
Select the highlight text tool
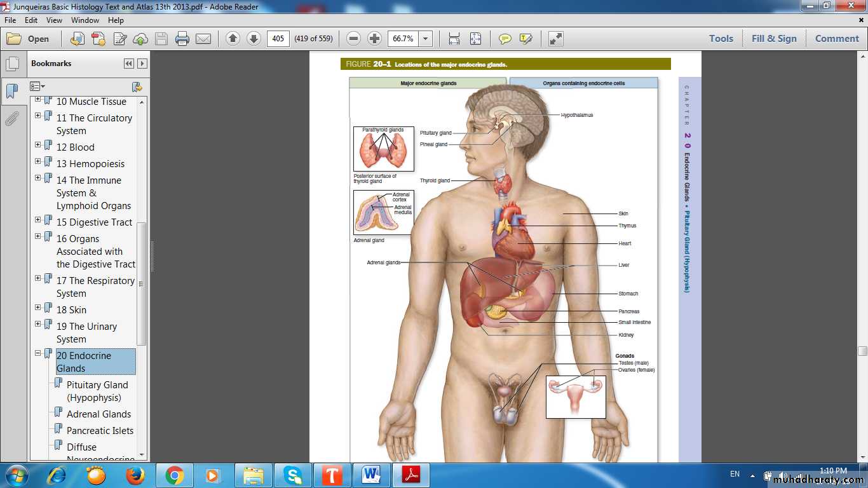(x=526, y=39)
